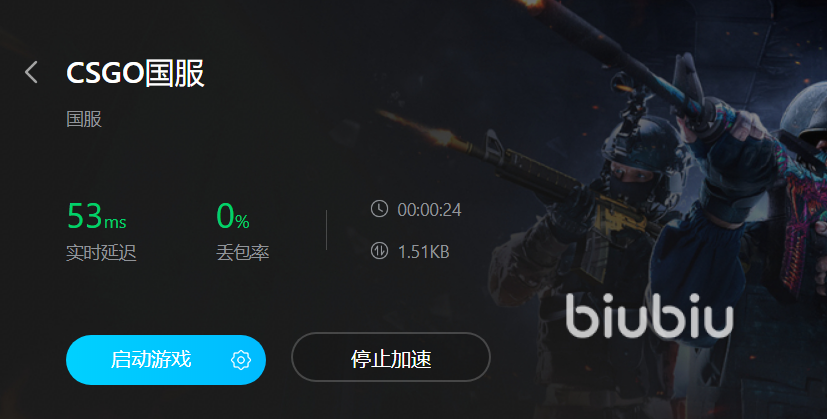This screenshot has height=419, width=827.
Task: Click the up-down traffic arrows icon
Action: [x=379, y=251]
